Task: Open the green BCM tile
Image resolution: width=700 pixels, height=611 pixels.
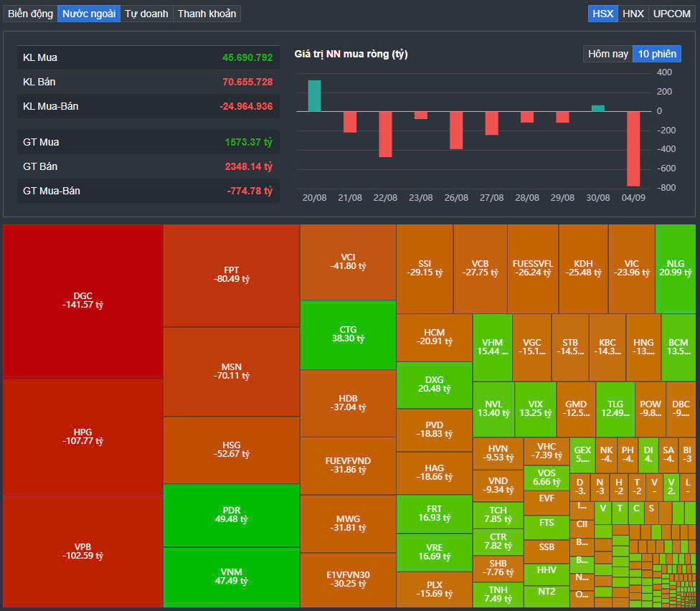Action: (678, 347)
